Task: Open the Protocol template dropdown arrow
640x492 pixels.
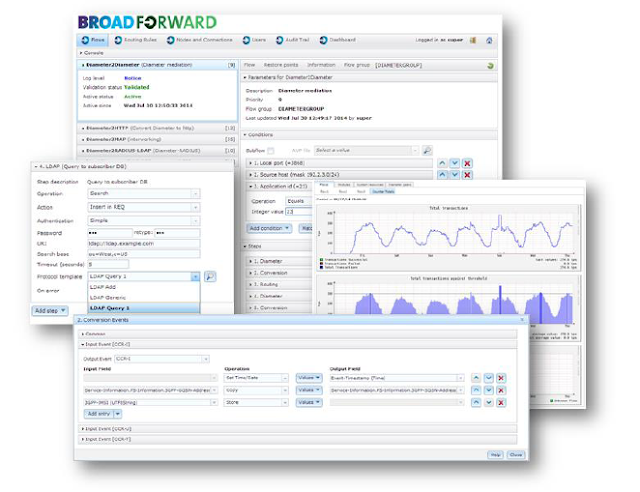Action: 196,277
